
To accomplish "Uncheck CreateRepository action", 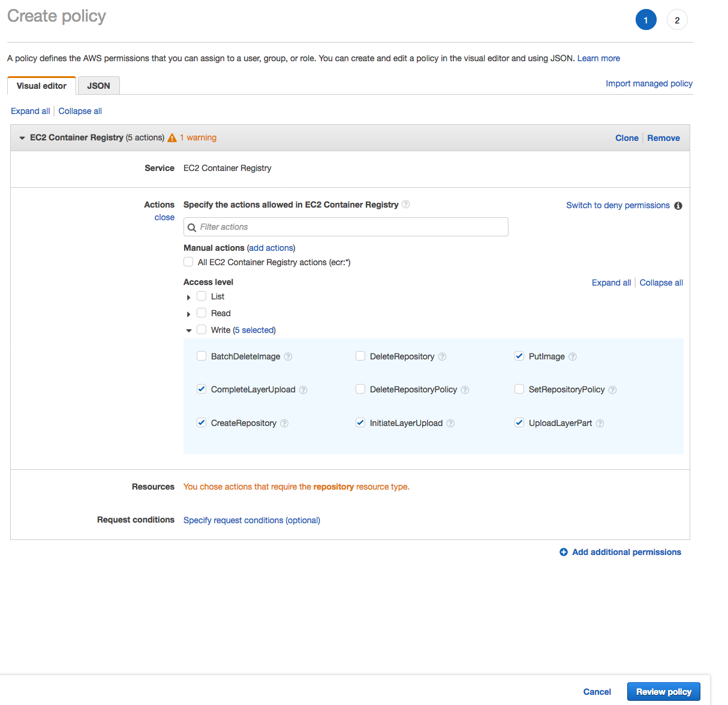I will [x=201, y=422].
